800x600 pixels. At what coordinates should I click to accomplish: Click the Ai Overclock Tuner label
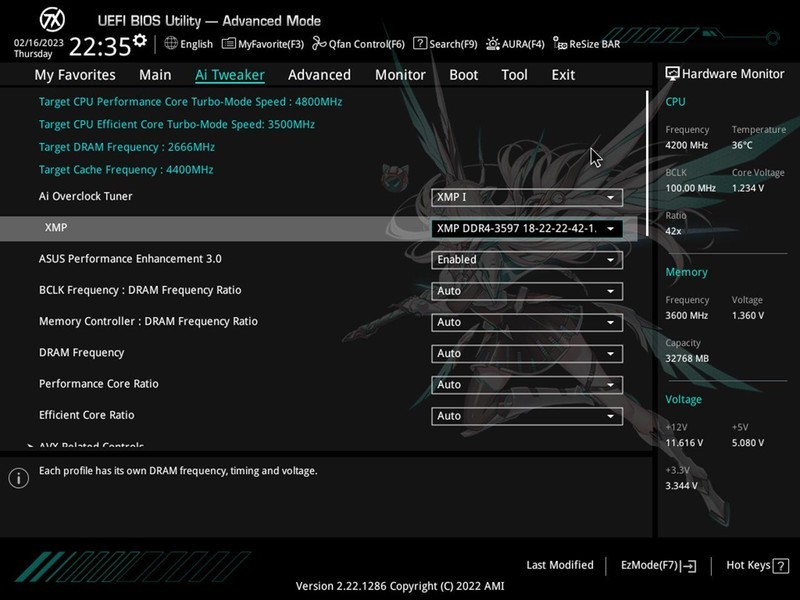click(x=85, y=196)
